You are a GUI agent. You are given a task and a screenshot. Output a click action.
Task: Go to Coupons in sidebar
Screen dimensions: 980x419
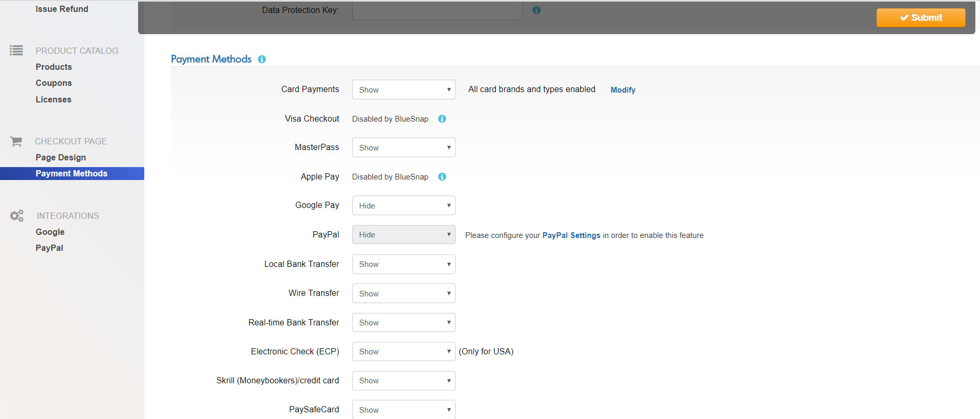(54, 83)
